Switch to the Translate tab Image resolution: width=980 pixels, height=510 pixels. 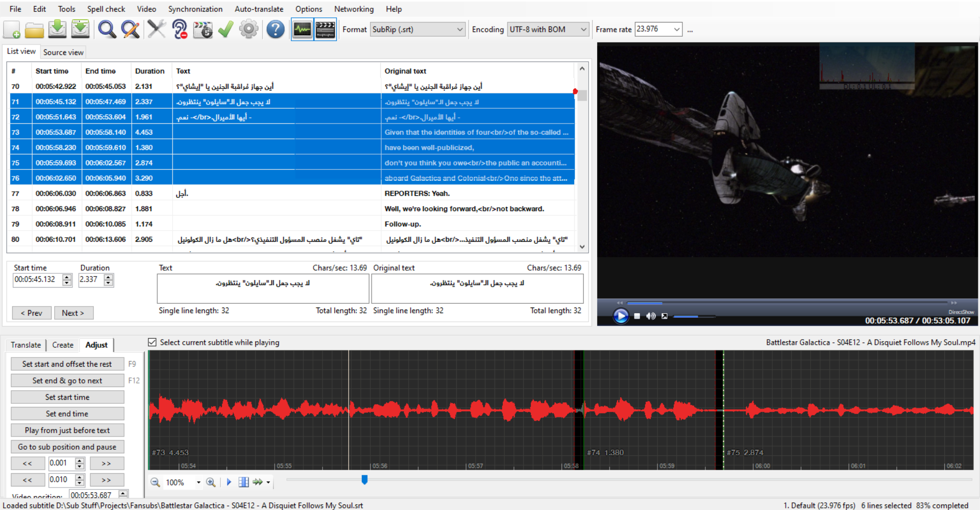pyautogui.click(x=26, y=345)
